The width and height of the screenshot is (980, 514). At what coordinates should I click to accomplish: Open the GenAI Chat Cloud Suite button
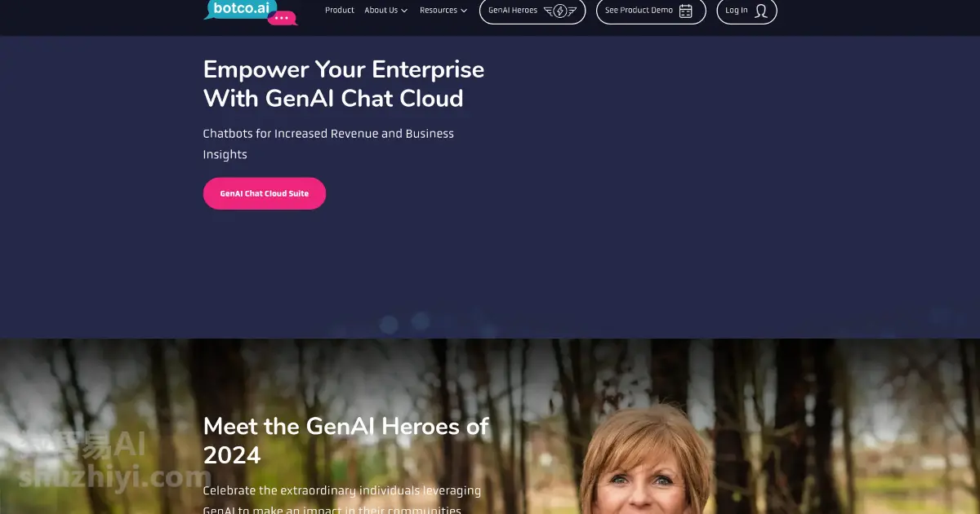pos(265,193)
